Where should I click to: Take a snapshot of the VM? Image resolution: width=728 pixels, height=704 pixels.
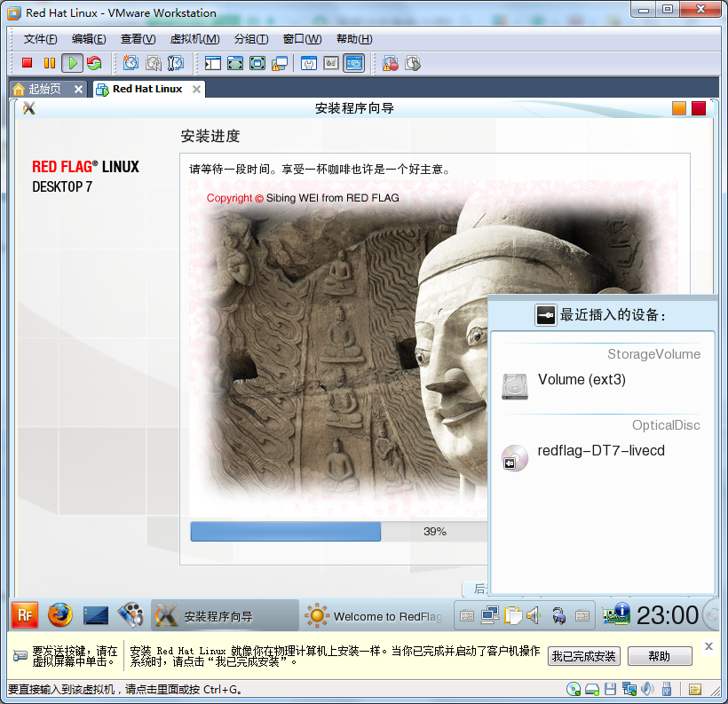click(131, 63)
